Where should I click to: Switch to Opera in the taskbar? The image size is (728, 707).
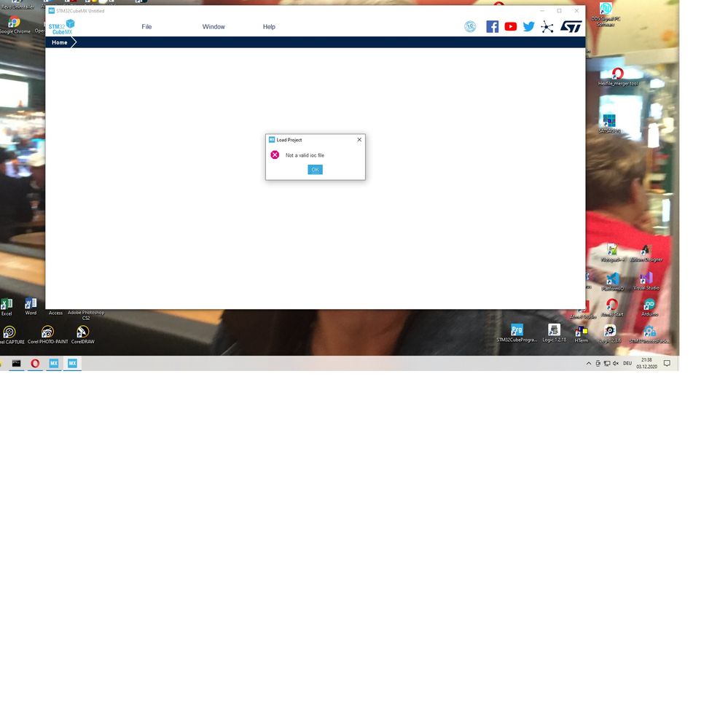pos(35,363)
